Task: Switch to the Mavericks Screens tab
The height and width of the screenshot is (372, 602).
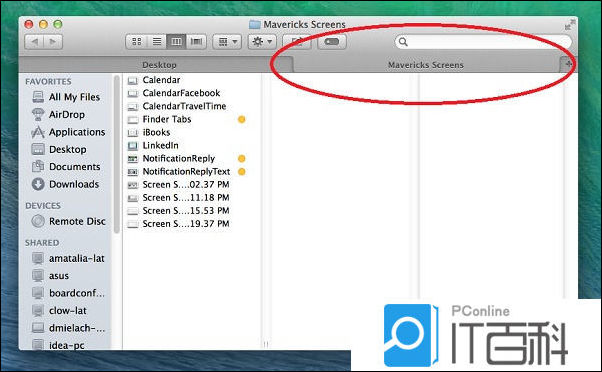Action: tap(425, 65)
